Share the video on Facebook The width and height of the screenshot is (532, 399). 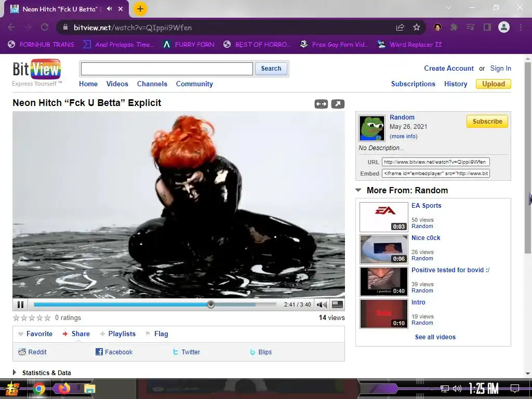coord(114,352)
